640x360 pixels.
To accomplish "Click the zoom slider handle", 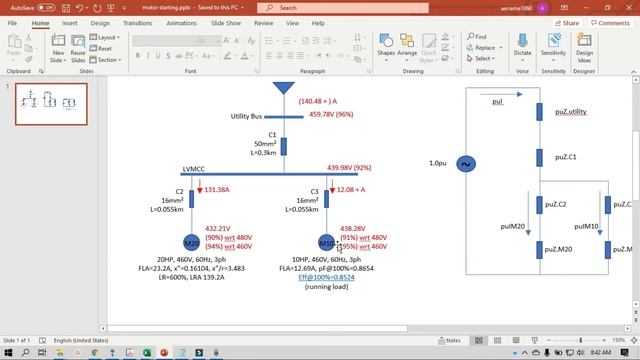I will [580, 340].
